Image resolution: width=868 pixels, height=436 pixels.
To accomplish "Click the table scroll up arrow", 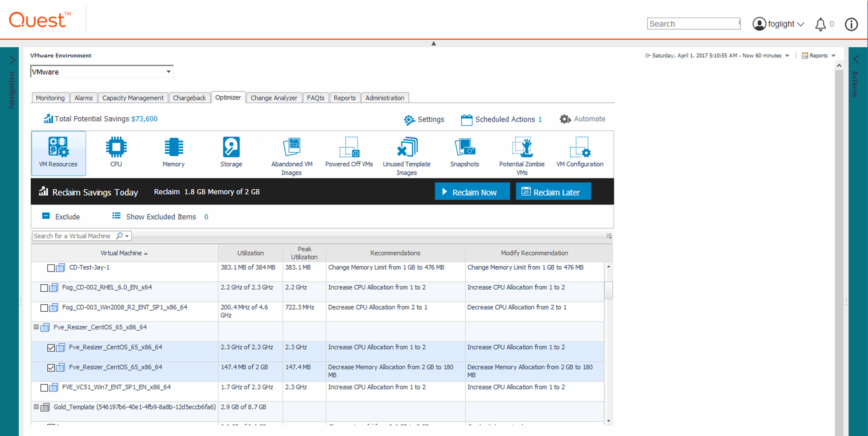I will click(x=609, y=267).
